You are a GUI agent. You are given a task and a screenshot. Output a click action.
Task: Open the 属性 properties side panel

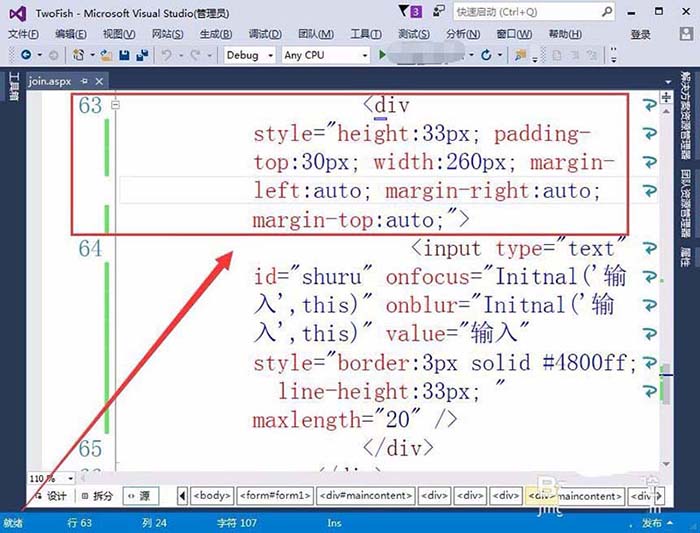(685, 257)
